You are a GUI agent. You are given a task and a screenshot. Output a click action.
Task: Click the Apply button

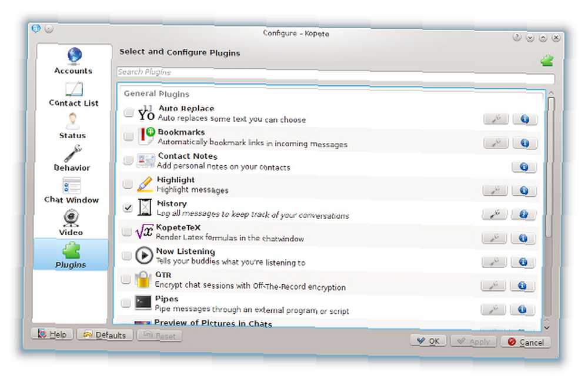[x=473, y=341]
